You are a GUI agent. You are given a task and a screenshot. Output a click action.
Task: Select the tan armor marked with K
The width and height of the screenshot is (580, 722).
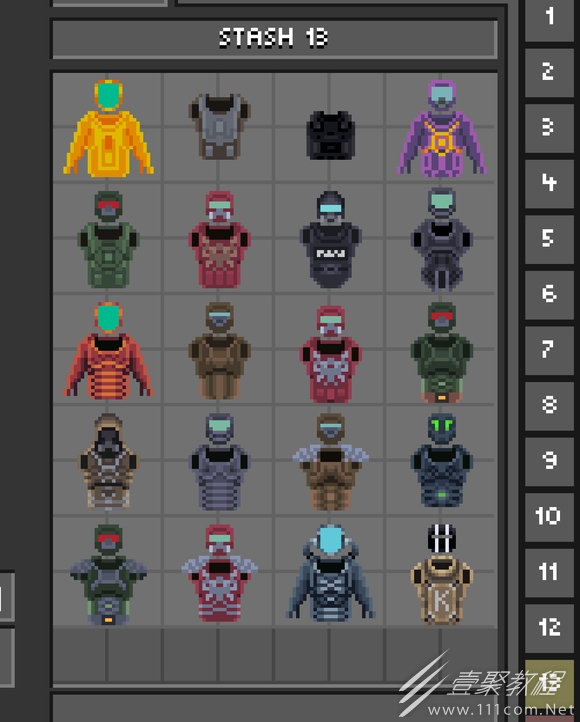pos(441,573)
